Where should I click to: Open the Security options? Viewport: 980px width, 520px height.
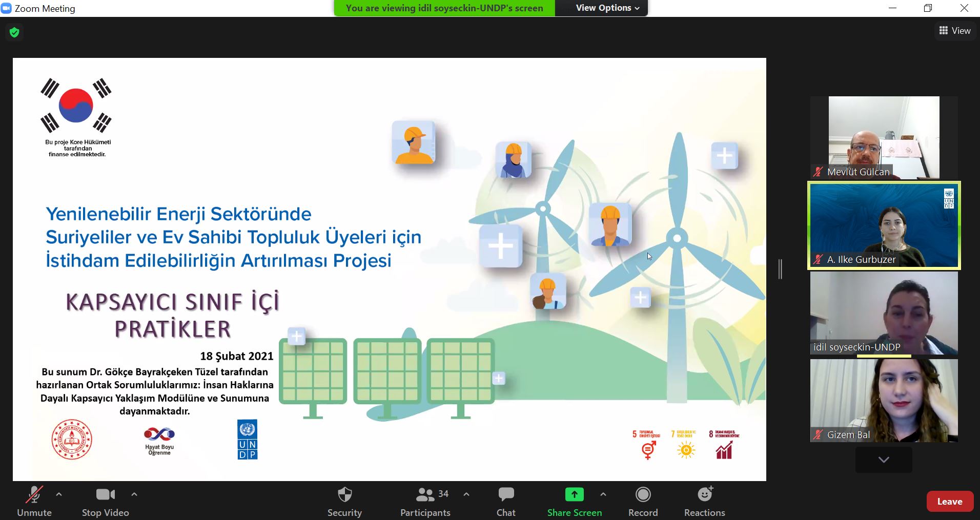(x=344, y=502)
